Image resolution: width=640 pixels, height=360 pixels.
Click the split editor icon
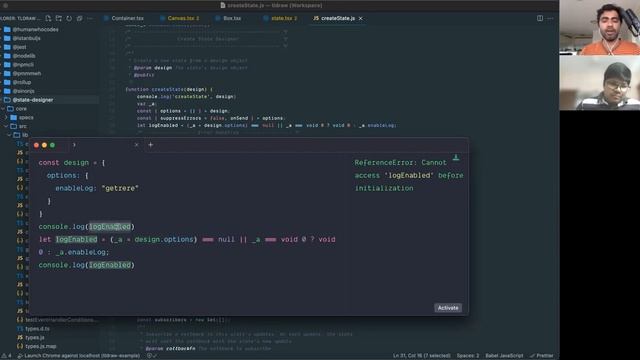pyautogui.click(x=540, y=18)
